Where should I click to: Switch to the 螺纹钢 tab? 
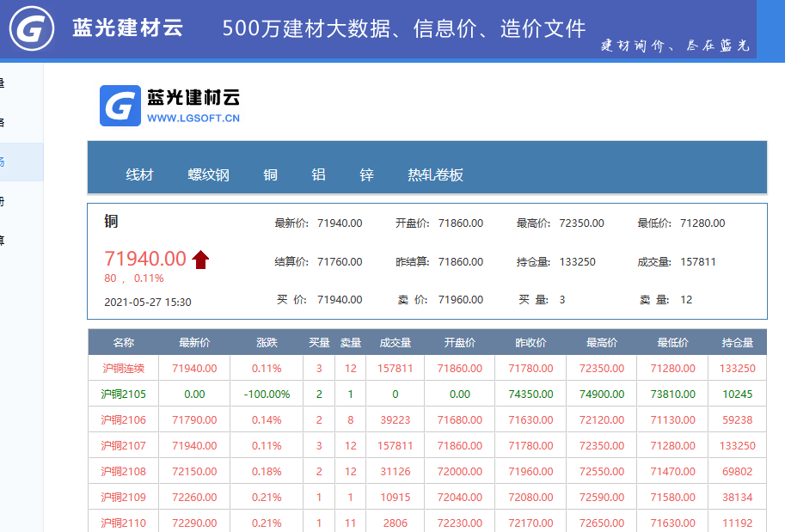click(x=208, y=174)
